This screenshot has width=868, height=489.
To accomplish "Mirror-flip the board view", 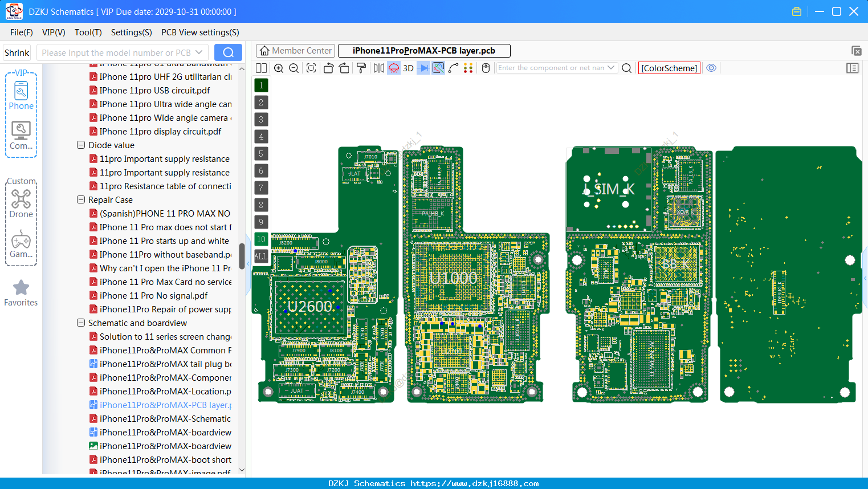I will 379,68.
